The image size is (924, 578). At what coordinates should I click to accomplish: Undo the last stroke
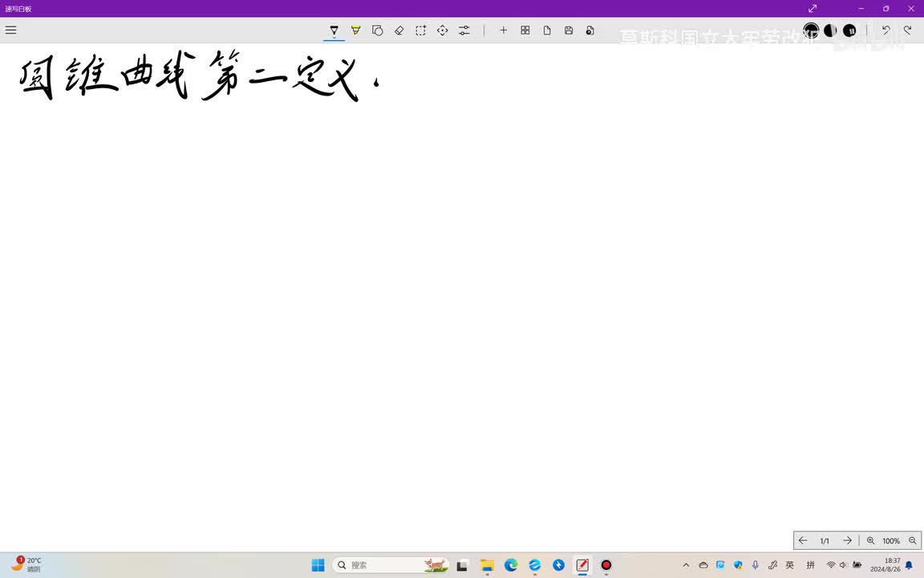[885, 30]
